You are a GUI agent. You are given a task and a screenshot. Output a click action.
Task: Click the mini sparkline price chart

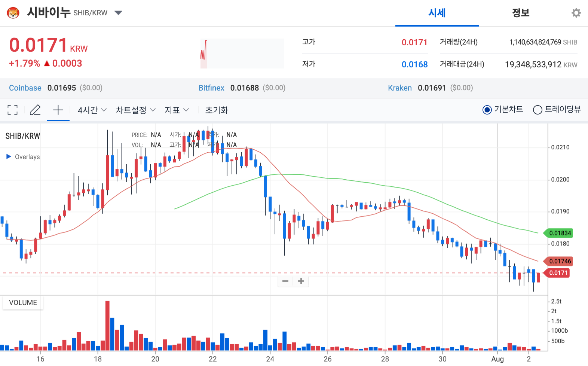pyautogui.click(x=242, y=53)
